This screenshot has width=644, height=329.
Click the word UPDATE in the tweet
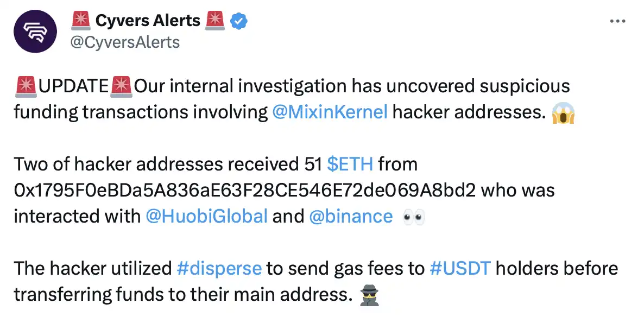[73, 86]
